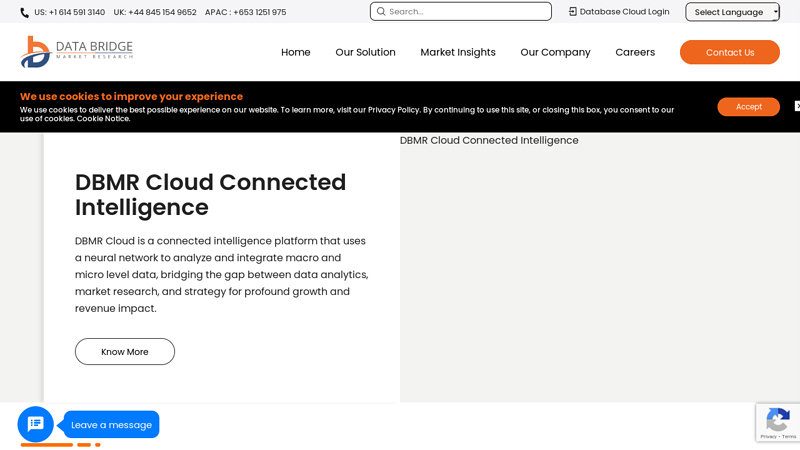Click the Contact Us button
Screen dimensions: 800x450
coord(730,52)
